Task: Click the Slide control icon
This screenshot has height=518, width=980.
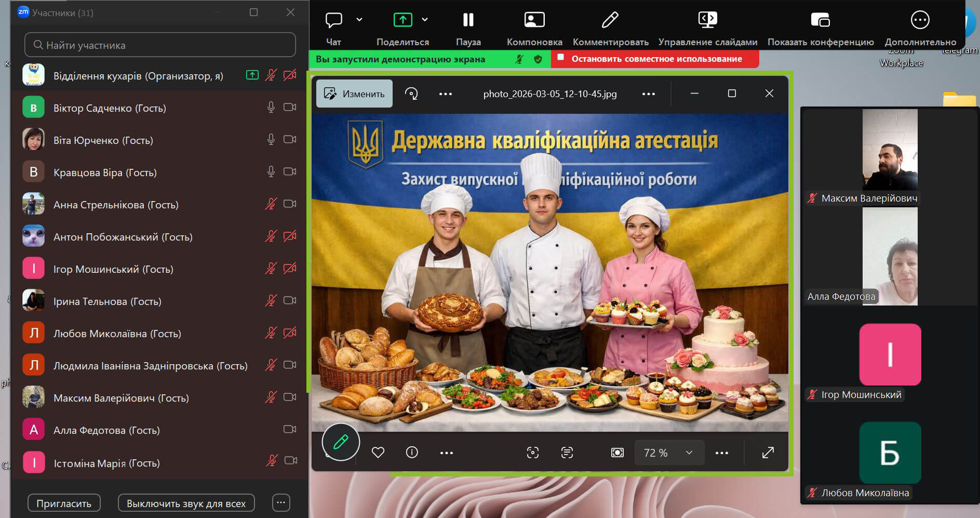Action: (707, 21)
